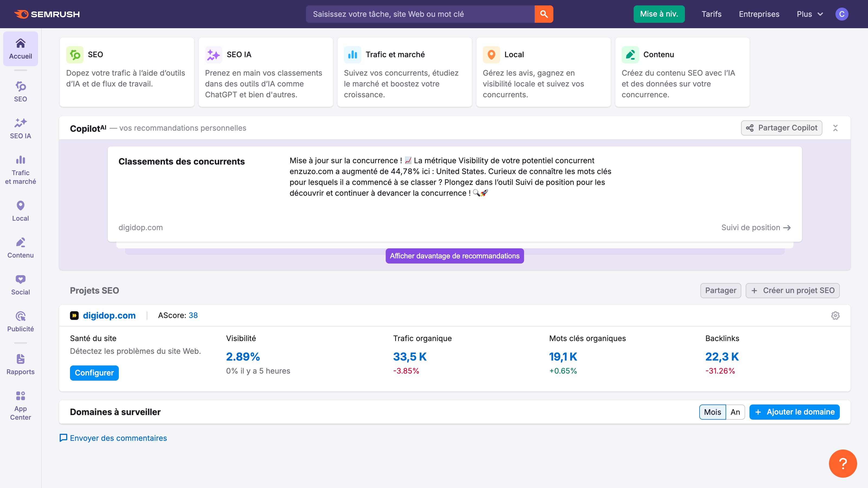This screenshot has height=488, width=868.
Task: Click the orange help question mark button
Action: (x=843, y=463)
